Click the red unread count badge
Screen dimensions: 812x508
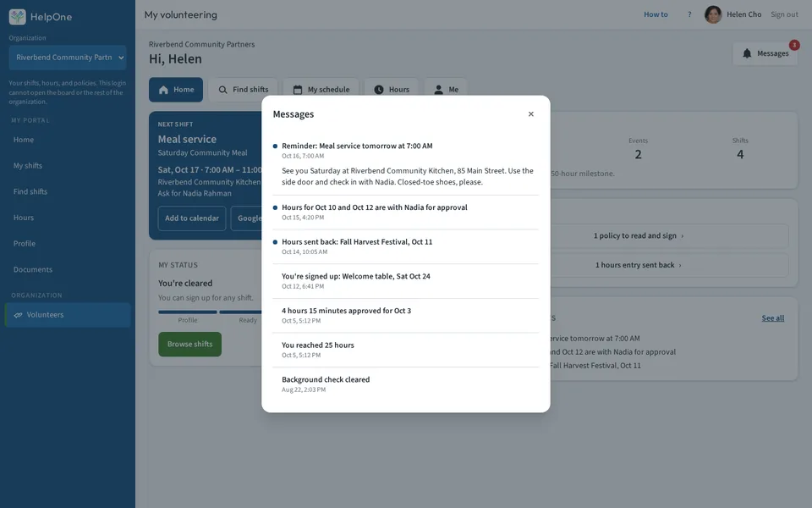point(794,45)
